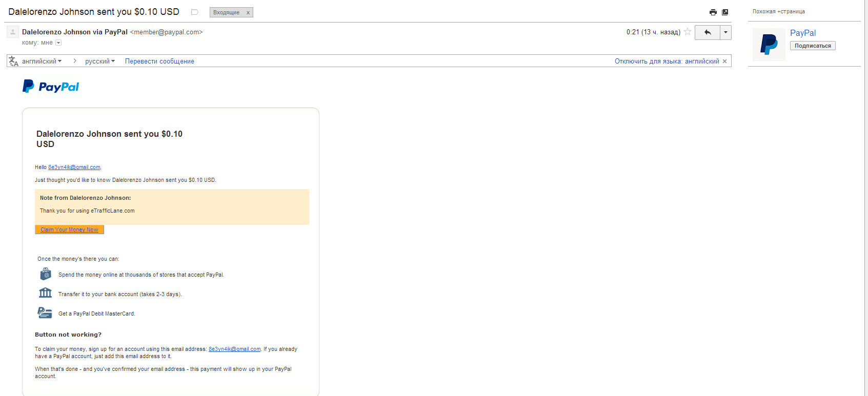Click 'Note from Dalelorenzo Johnson:' text
This screenshot has width=868, height=396.
[86, 198]
